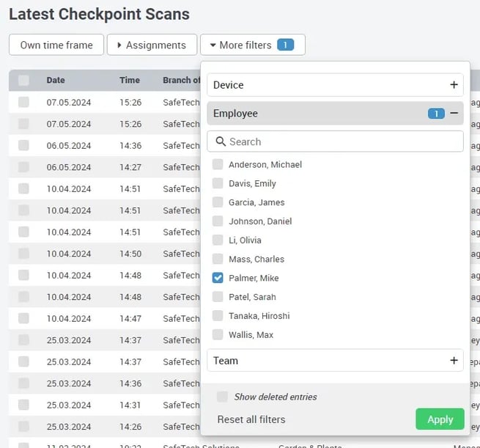480x448 pixels.
Task: Sort by Date column header
Action: 56,80
